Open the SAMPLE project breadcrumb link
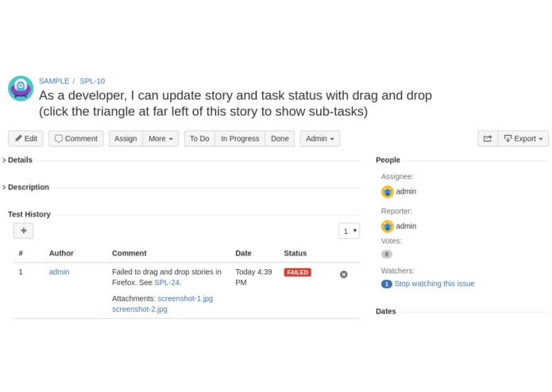This screenshot has width=552, height=392. 54,81
